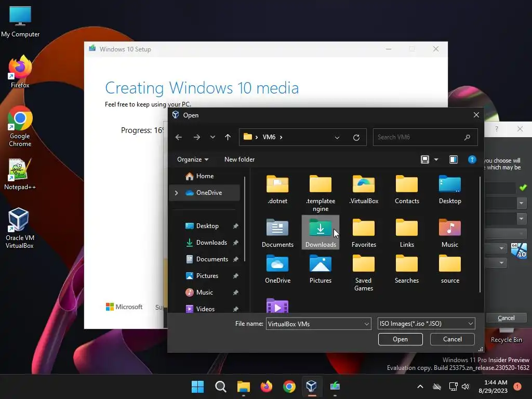532x399 pixels.
Task: Select Desktop in quick access pane
Action: click(x=207, y=226)
